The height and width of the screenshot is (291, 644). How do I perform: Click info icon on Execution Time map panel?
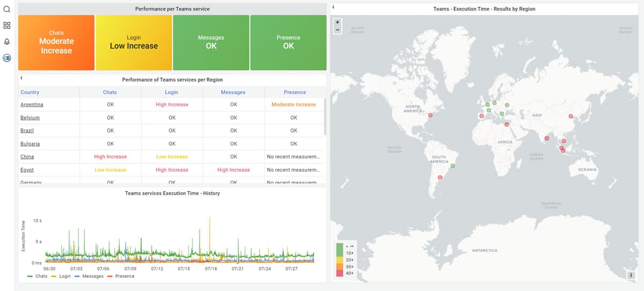[x=333, y=8]
